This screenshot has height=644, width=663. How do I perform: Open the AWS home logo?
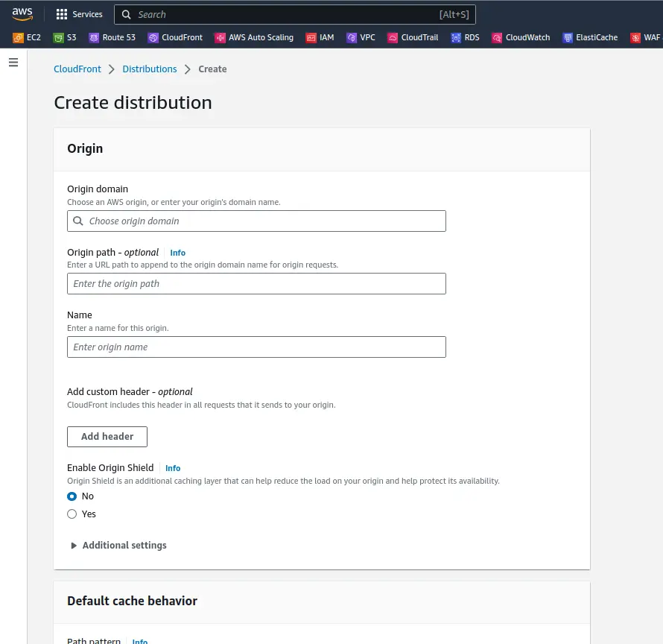[x=22, y=14]
